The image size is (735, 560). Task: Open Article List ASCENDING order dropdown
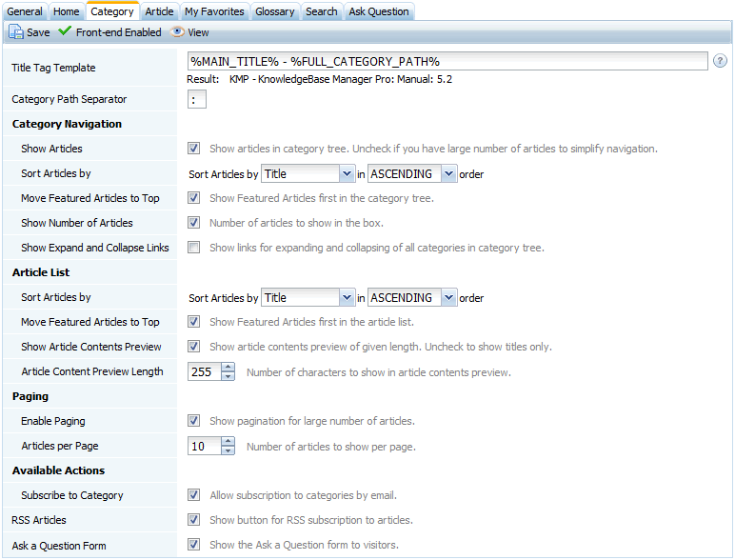pyautogui.click(x=448, y=298)
